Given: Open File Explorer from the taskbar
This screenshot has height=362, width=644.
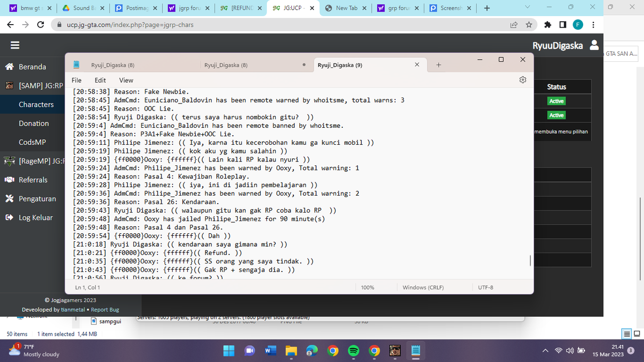Looking at the screenshot, I should [291, 350].
